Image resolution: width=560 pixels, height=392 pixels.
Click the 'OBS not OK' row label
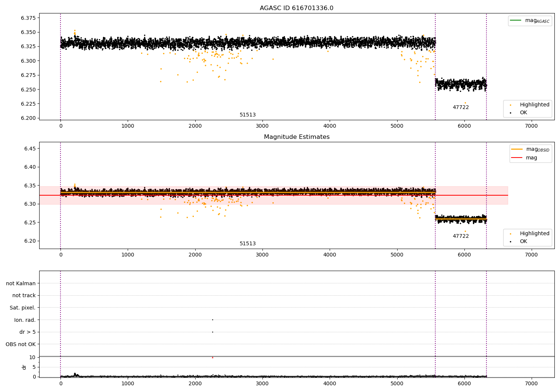(21, 344)
